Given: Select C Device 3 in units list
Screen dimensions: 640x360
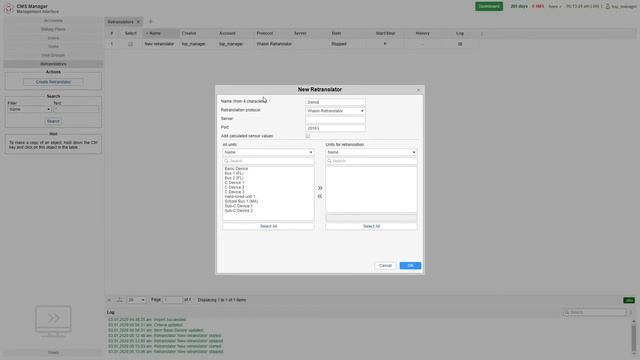Looking at the screenshot, I should pos(234,192).
